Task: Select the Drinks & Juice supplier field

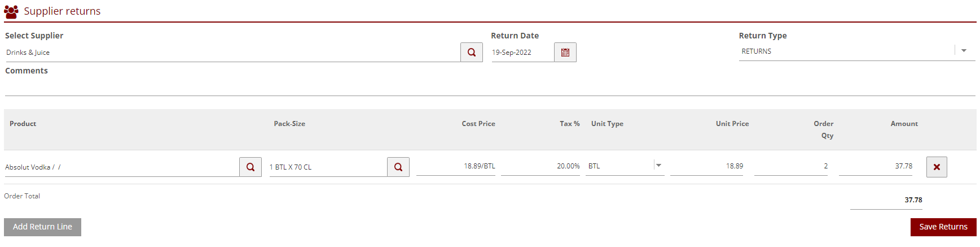Action: coord(231,53)
